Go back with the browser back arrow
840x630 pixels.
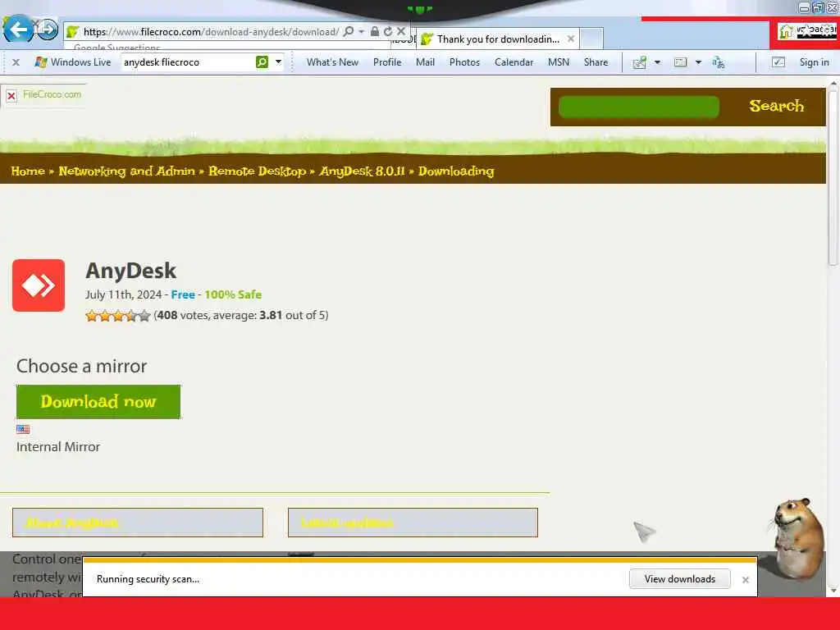tap(18, 29)
